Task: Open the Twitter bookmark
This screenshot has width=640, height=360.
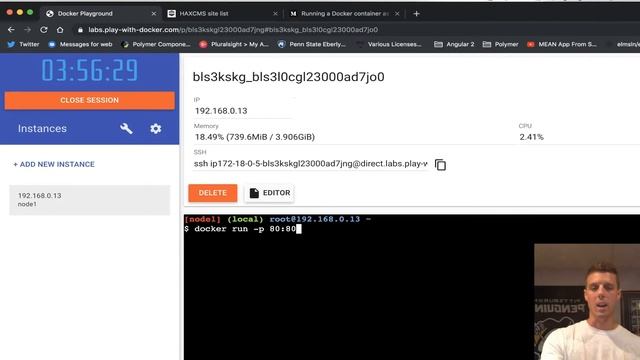Action: (23, 44)
